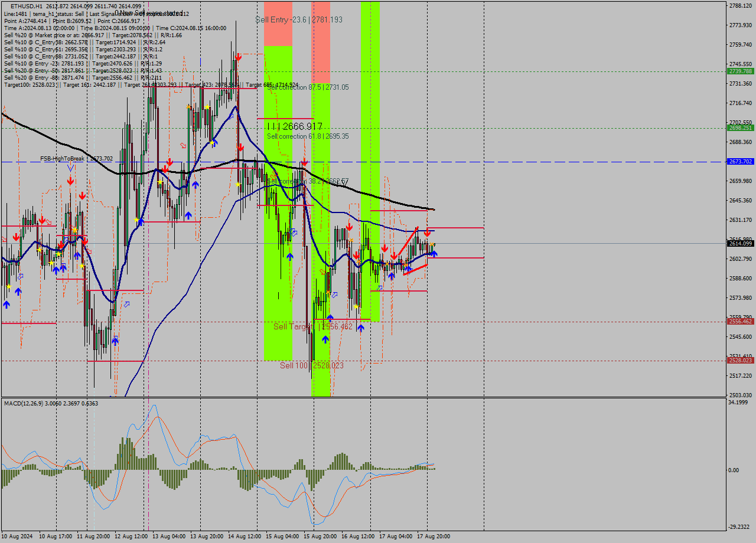Click the green 2739.788 price tag

[x=741, y=71]
